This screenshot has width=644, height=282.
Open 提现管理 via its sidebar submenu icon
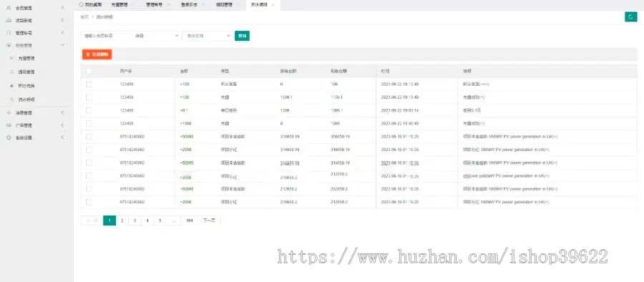click(11, 72)
